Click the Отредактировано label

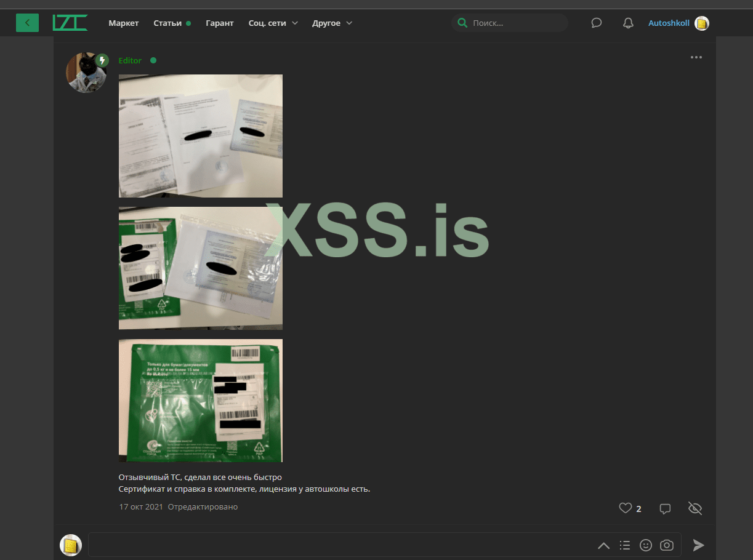click(x=203, y=507)
